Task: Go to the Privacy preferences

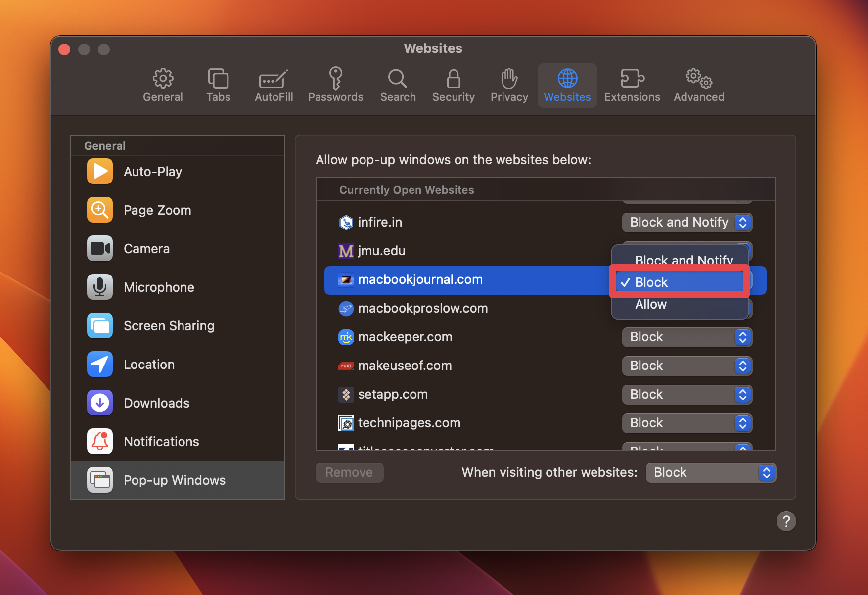Action: (x=509, y=86)
